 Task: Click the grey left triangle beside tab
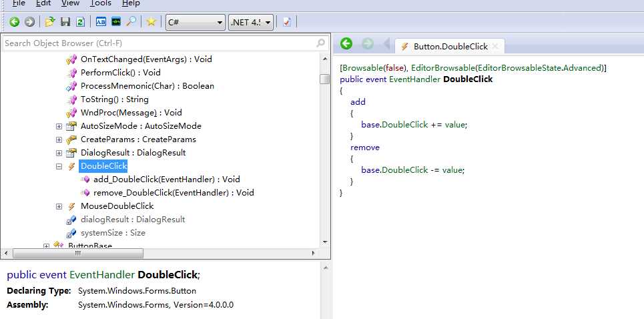386,43
